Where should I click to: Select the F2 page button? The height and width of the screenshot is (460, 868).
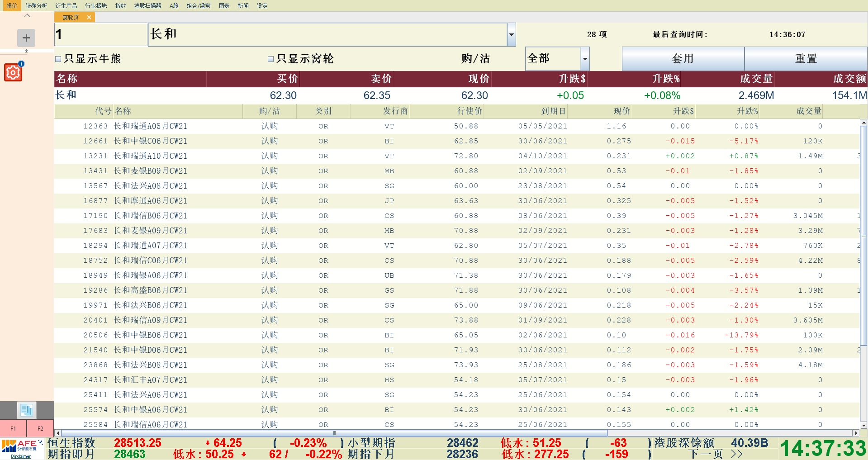[x=40, y=428]
